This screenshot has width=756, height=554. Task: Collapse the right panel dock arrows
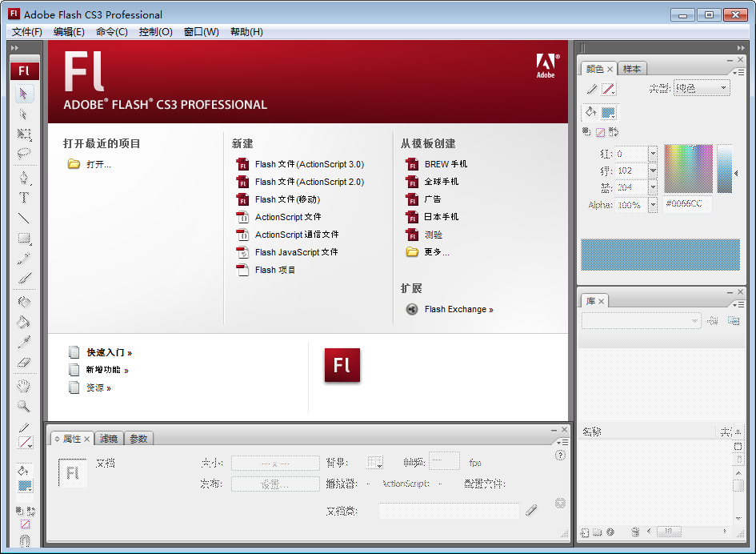(741, 47)
